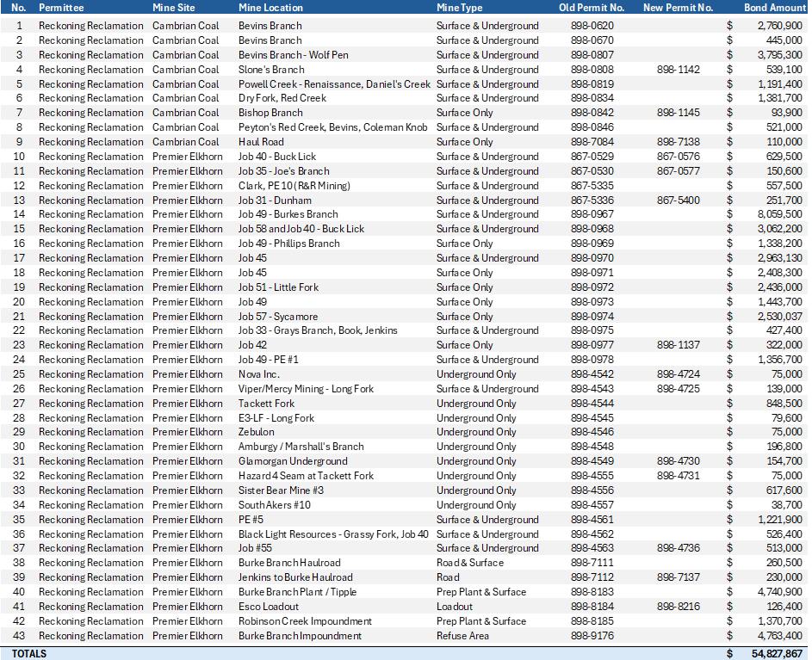The image size is (812, 660).
Task: Click the Bishop Branch location cell
Action: click(x=270, y=113)
